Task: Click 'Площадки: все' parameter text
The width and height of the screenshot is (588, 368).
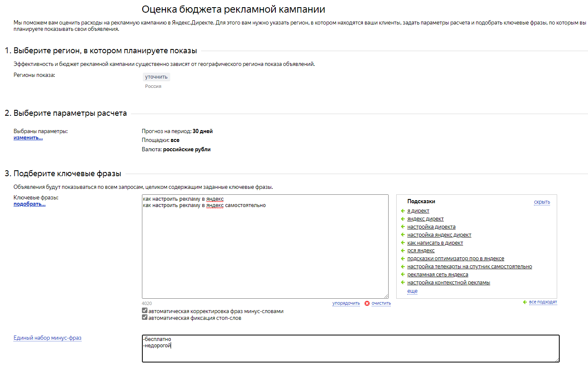Action: point(161,140)
